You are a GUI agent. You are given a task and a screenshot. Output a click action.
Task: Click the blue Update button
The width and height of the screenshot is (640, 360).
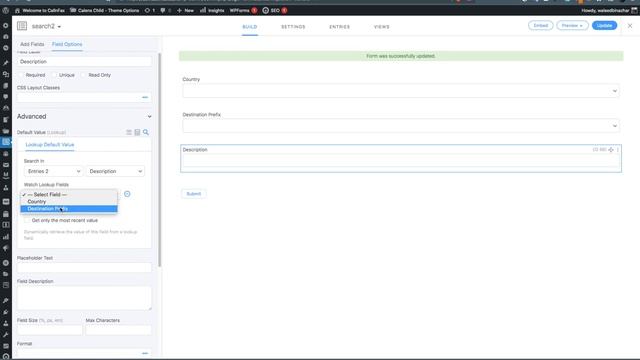click(604, 25)
